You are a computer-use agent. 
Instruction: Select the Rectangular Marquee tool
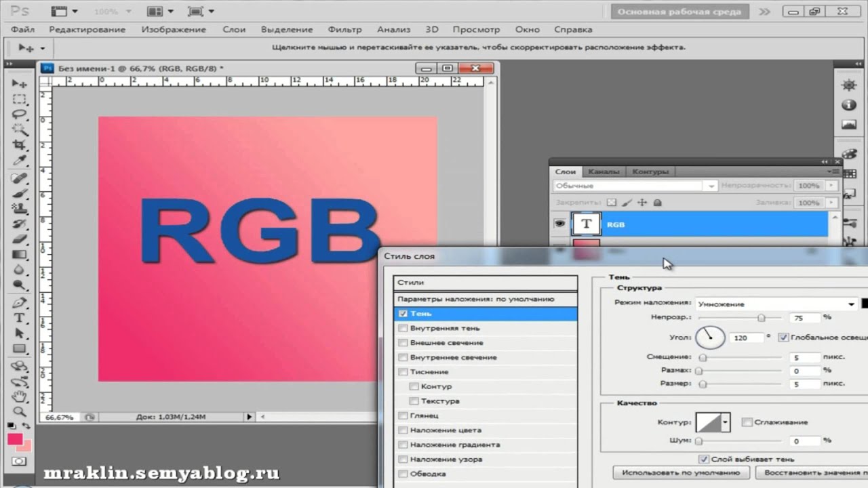point(20,99)
